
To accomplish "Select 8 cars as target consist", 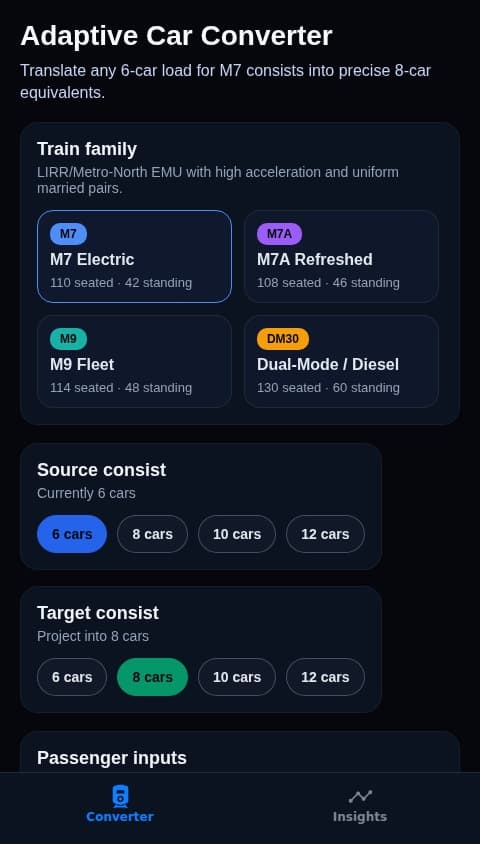I will (152, 677).
